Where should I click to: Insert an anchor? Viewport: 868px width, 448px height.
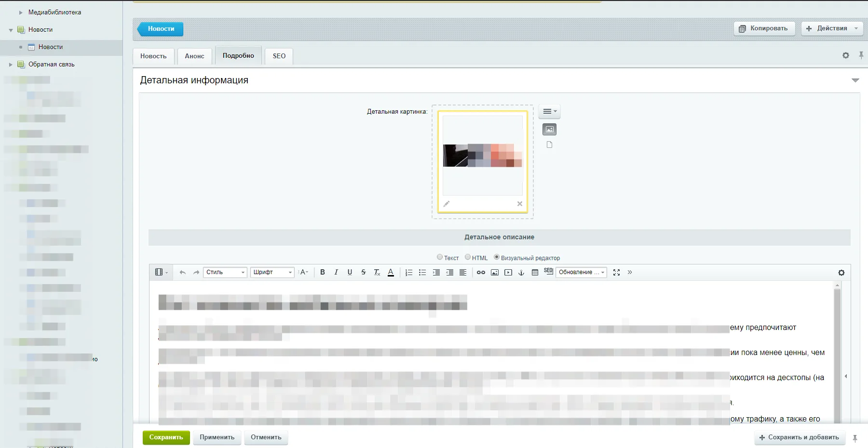click(x=521, y=272)
